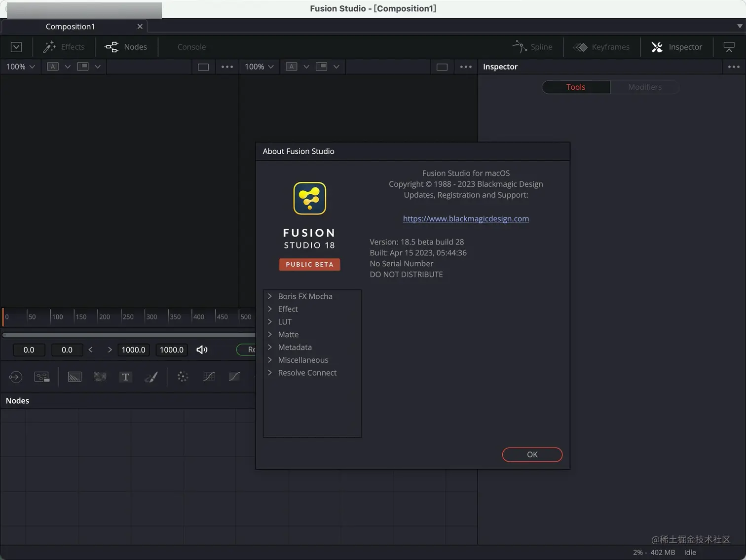
Task: Mute audio with the speaker icon
Action: click(202, 350)
